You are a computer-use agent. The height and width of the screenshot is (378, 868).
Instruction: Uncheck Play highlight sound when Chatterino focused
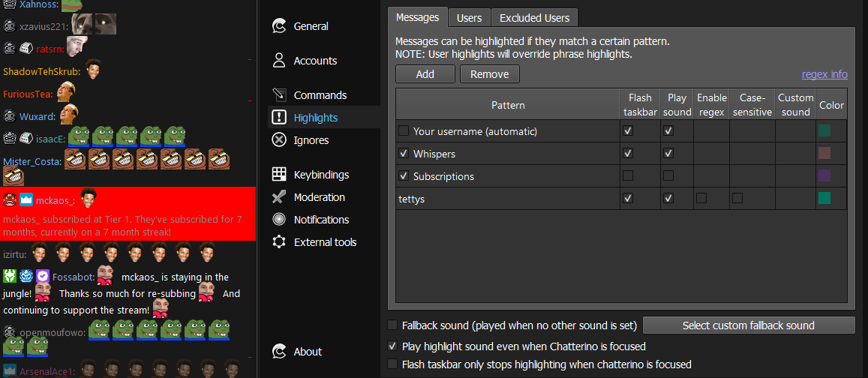392,346
